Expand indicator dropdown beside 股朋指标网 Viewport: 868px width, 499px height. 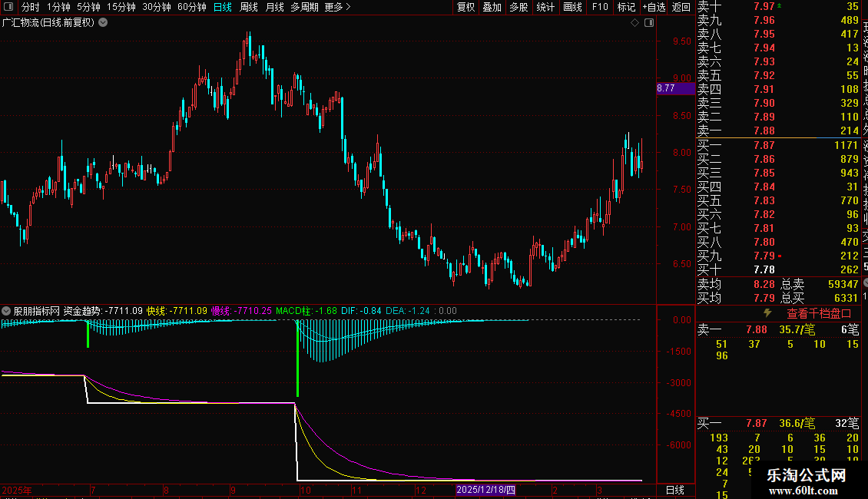pyautogui.click(x=6, y=311)
